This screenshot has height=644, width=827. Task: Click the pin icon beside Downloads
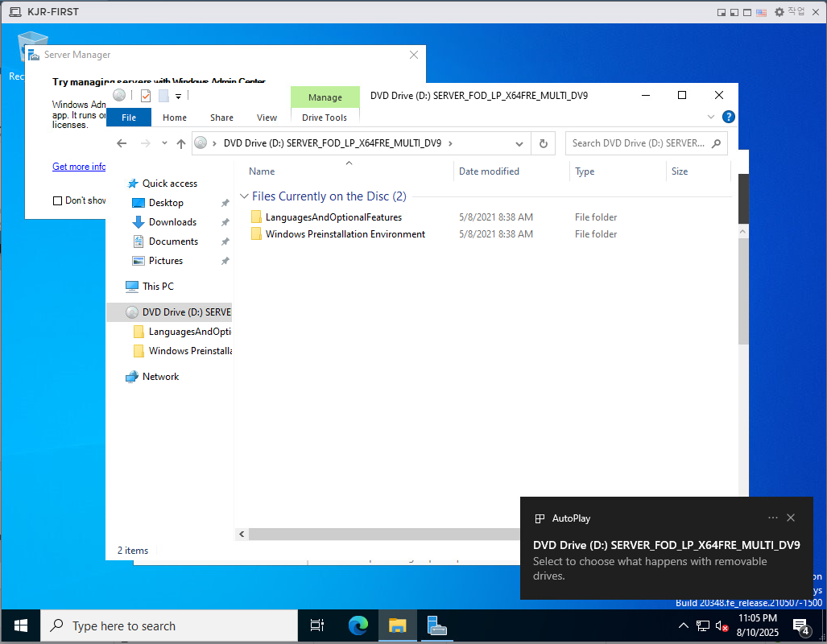225,222
